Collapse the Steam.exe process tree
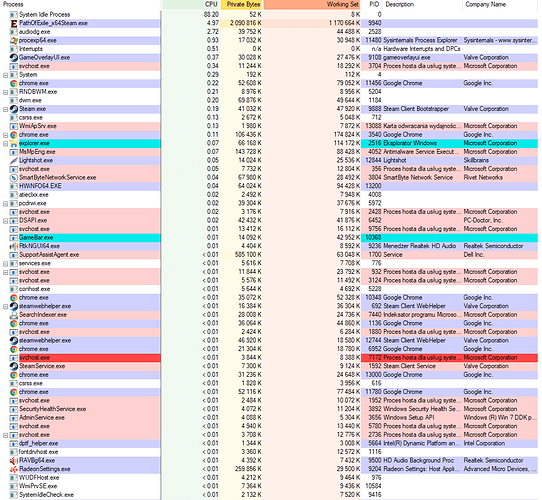This screenshot has height=500, width=542. click(x=5, y=109)
